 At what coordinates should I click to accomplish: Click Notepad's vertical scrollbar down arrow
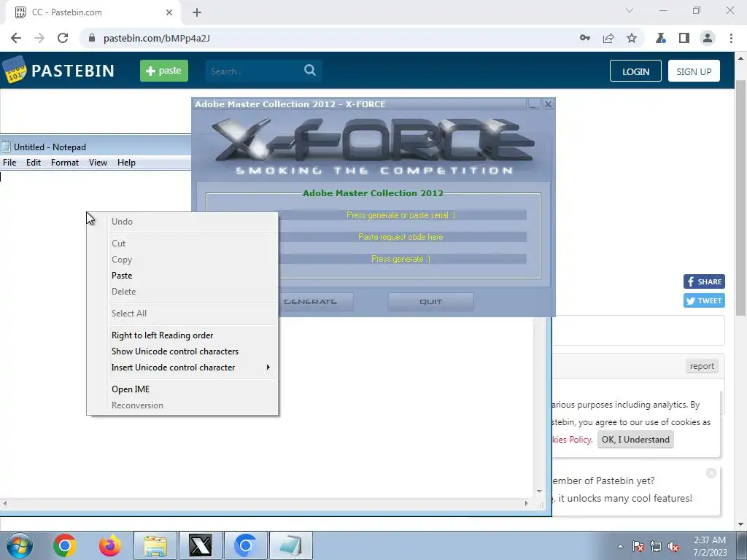(x=539, y=491)
